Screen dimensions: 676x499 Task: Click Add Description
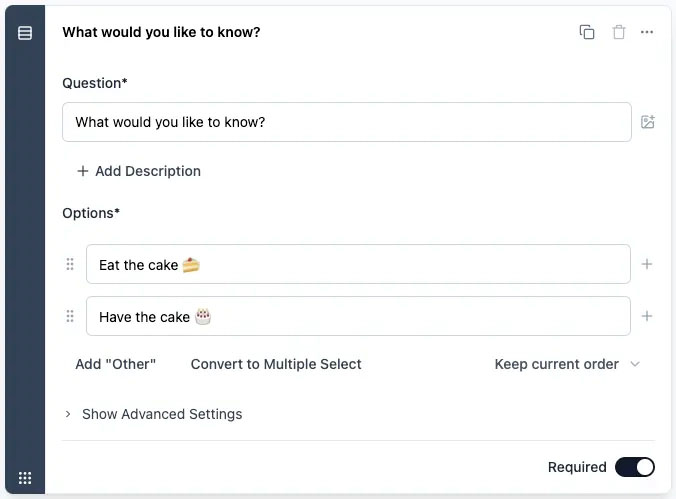pos(138,171)
